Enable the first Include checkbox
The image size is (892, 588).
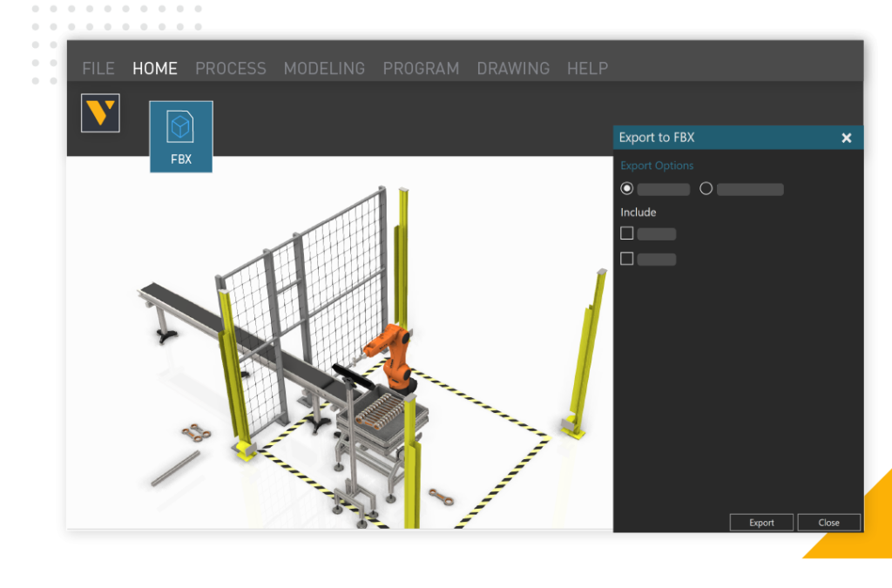(626, 233)
